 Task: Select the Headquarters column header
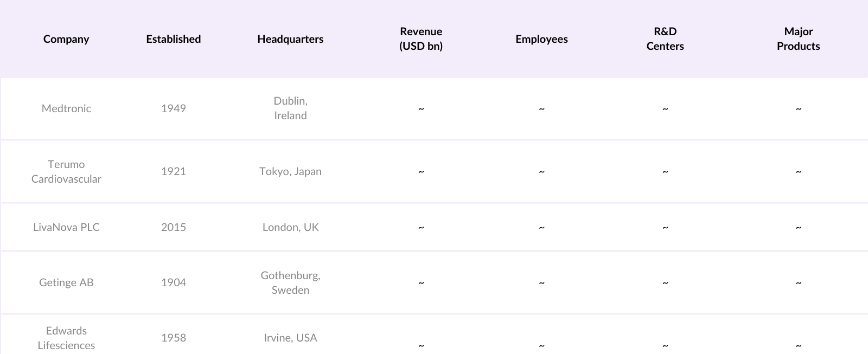[290, 39]
